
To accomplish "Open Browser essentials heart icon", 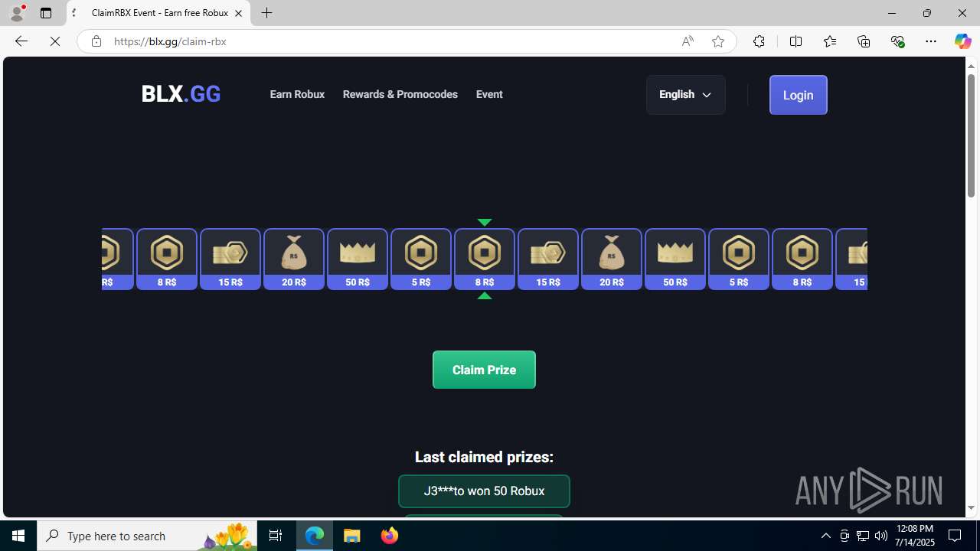I will pos(897,41).
